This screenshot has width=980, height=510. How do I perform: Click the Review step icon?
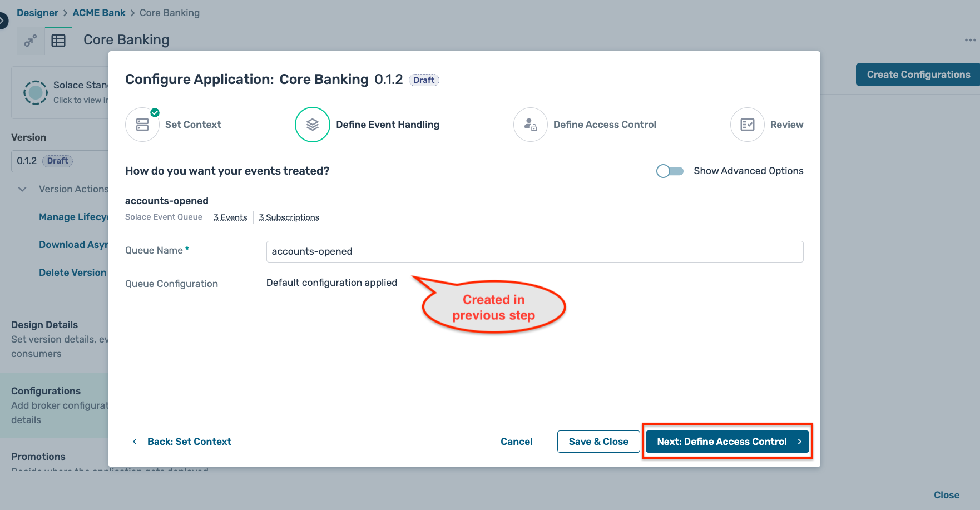[x=747, y=124]
